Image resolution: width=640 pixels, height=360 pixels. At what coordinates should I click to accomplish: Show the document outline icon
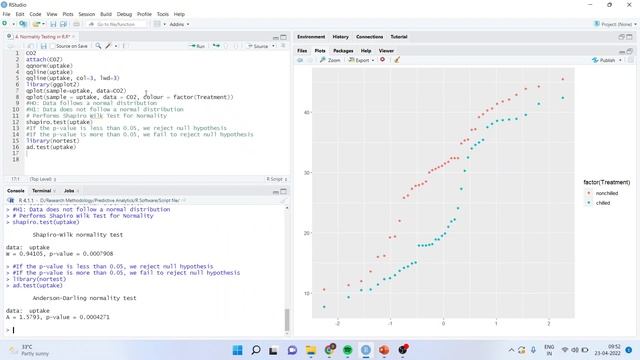284,46
